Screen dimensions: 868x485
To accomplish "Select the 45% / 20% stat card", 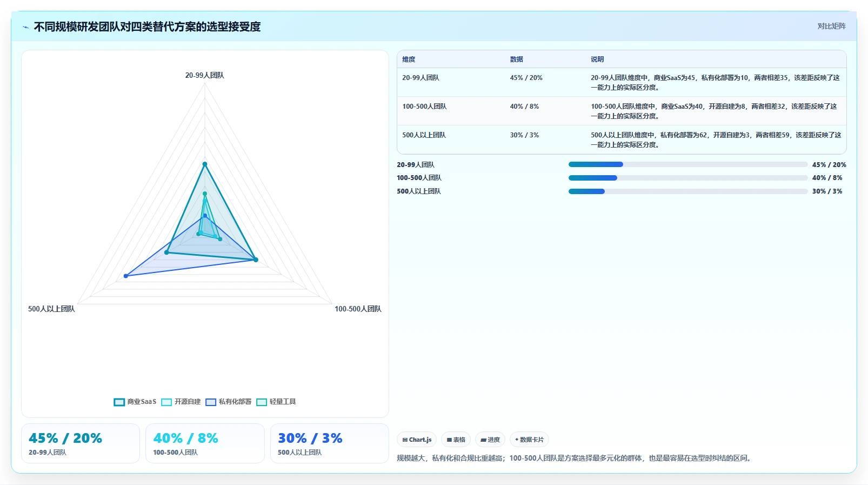I will pos(81,443).
